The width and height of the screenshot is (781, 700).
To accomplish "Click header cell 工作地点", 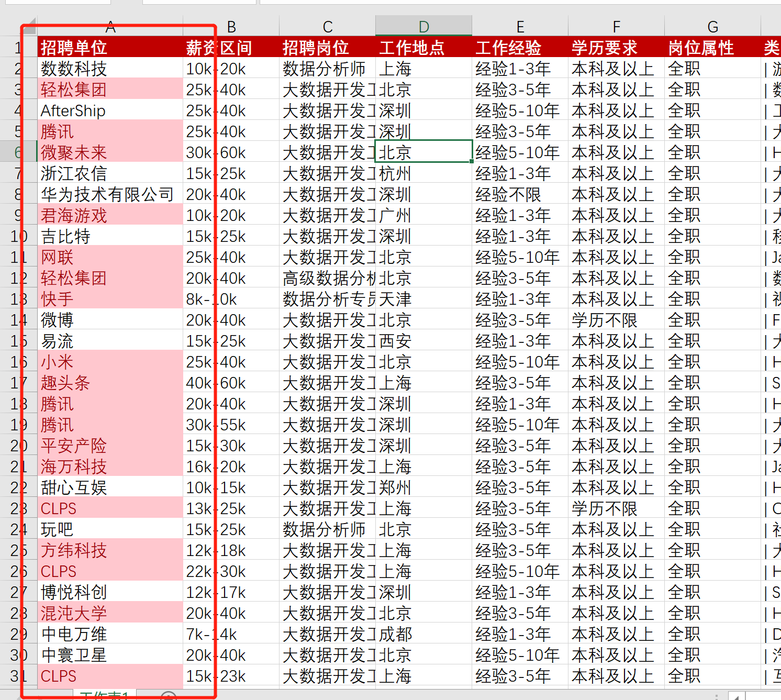I will 423,48.
